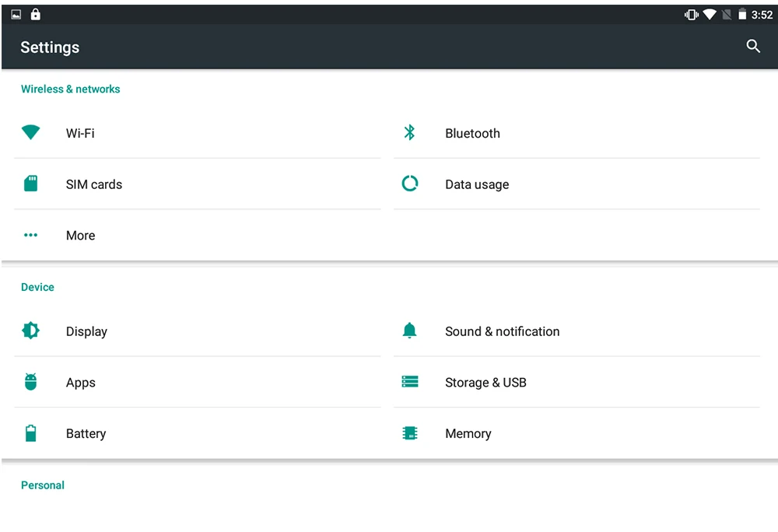Click the Sound bell icon
Screen dimensions: 778x532
point(409,331)
